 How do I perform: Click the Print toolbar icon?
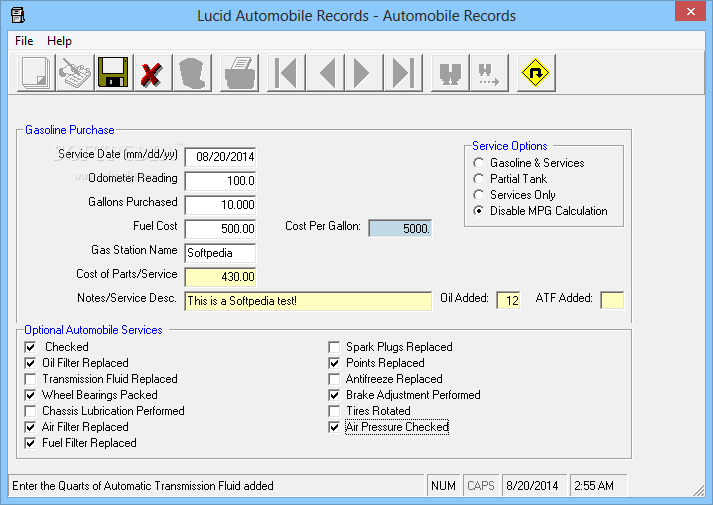point(239,73)
